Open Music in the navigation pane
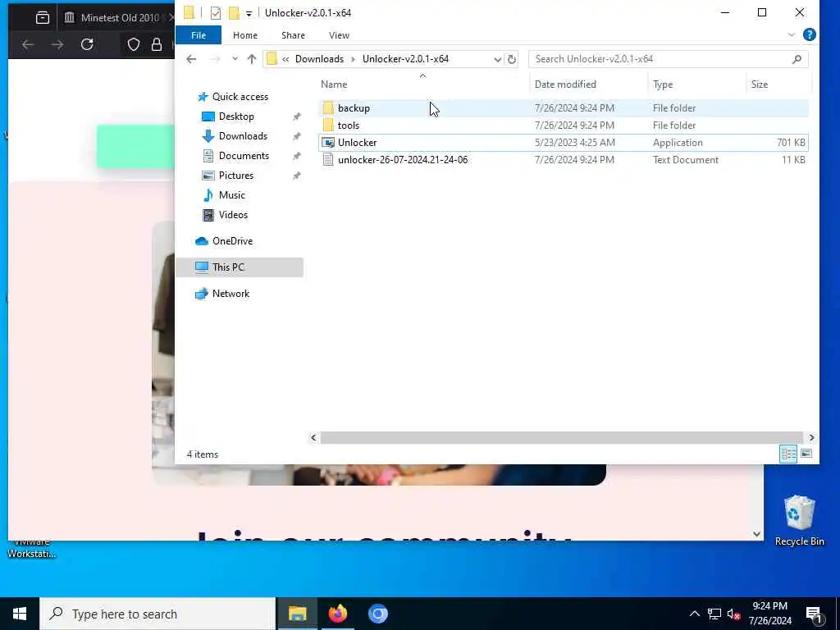Viewport: 840px width, 630px height. click(231, 195)
